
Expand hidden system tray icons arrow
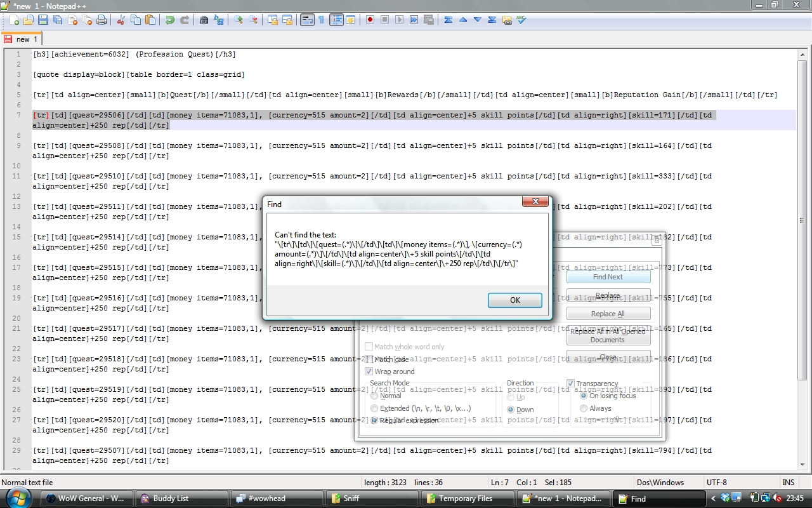click(x=713, y=498)
